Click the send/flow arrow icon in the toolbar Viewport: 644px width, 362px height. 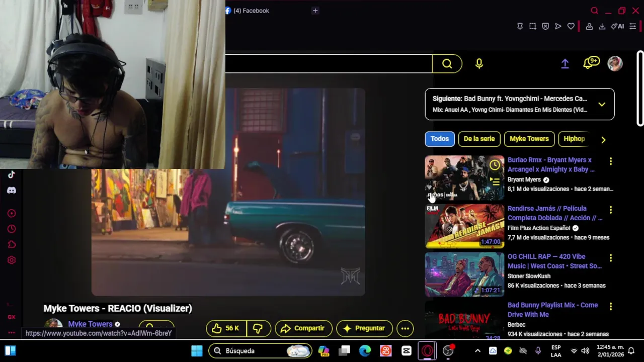(558, 26)
